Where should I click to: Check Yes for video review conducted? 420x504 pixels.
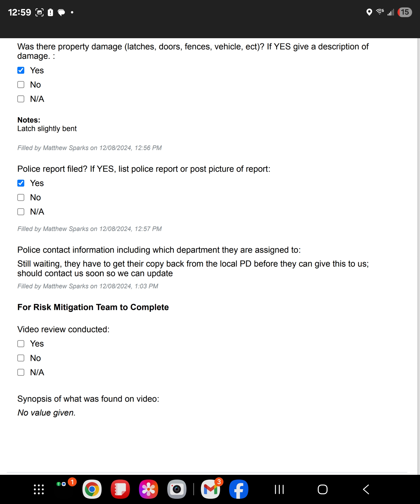[21, 344]
